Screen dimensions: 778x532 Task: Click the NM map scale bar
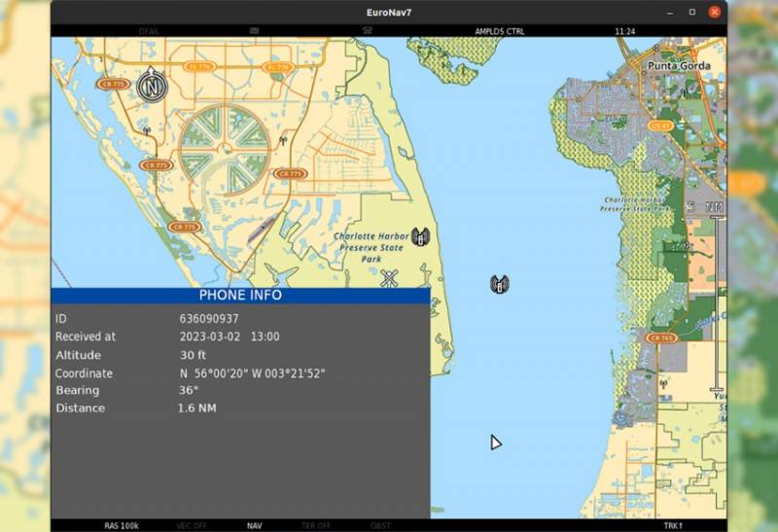tap(718, 301)
